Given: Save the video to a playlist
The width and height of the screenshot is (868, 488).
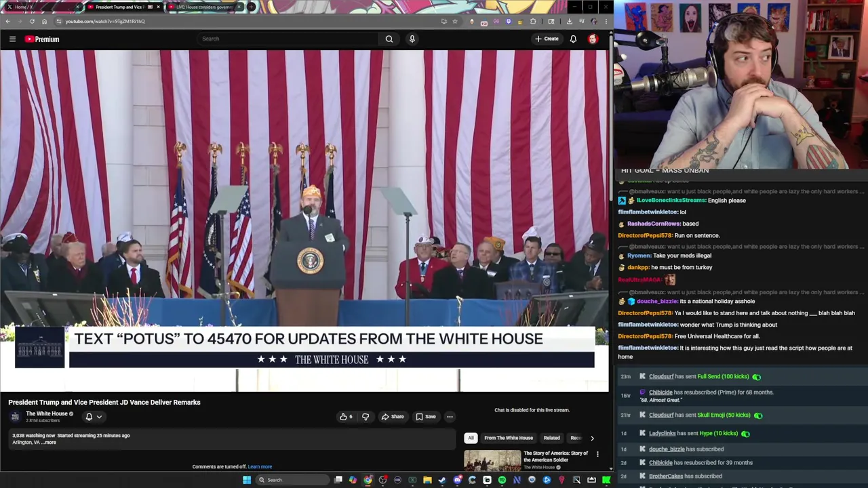Looking at the screenshot, I should tap(426, 417).
